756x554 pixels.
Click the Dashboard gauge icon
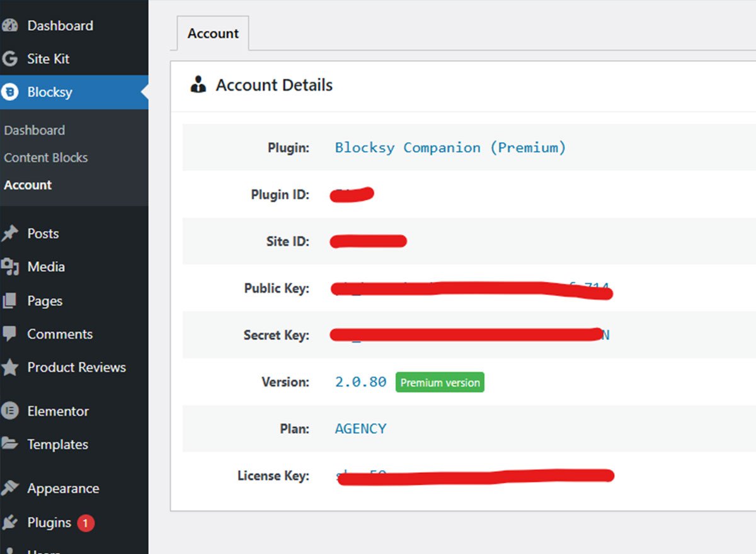click(9, 26)
